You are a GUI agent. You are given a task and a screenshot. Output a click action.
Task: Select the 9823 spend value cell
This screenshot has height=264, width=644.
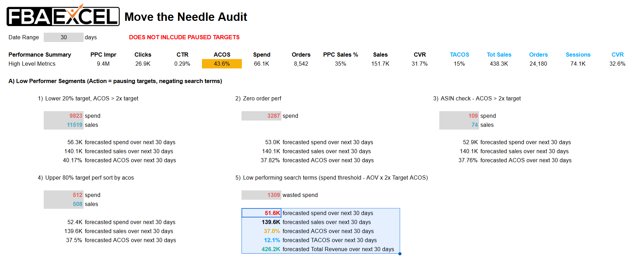(63, 116)
